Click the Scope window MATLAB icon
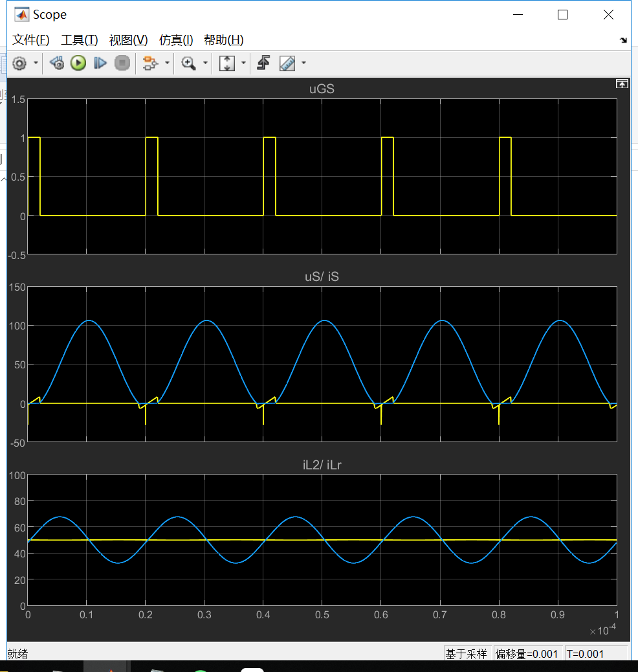The image size is (638, 672). point(22,15)
